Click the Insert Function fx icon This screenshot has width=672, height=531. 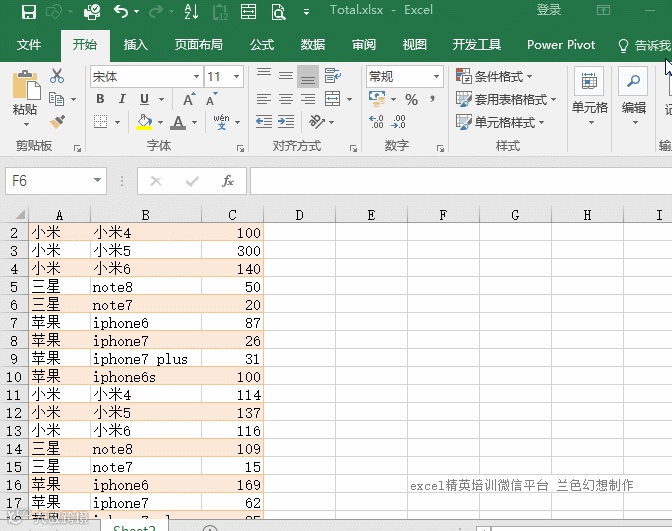(228, 181)
